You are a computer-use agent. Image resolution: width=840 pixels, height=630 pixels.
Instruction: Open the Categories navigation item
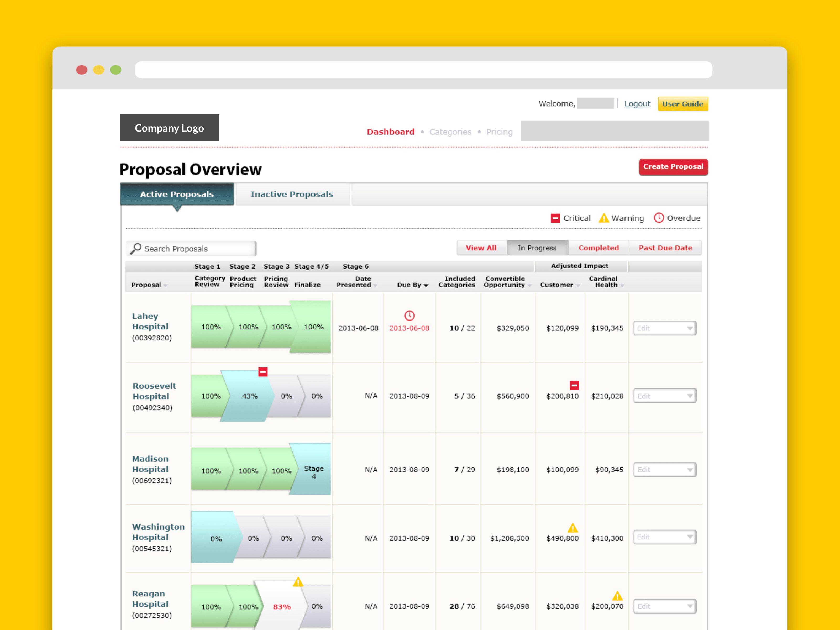450,132
